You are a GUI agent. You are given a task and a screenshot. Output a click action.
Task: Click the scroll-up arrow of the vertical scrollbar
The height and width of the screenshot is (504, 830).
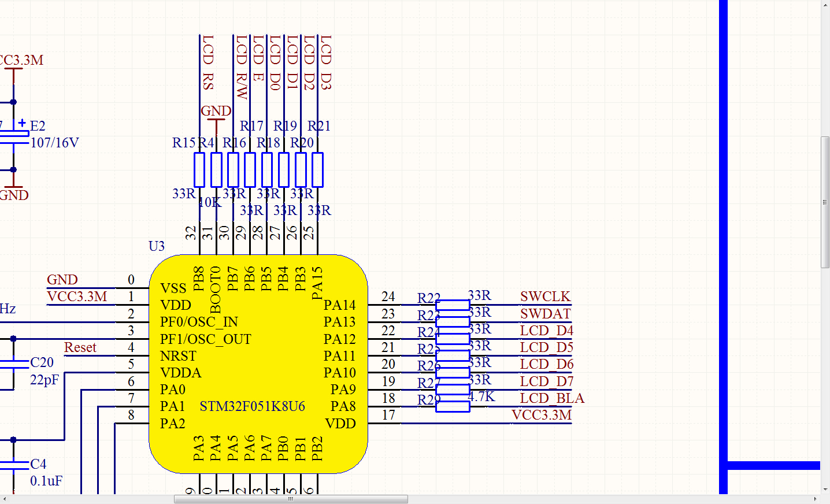[825, 5]
